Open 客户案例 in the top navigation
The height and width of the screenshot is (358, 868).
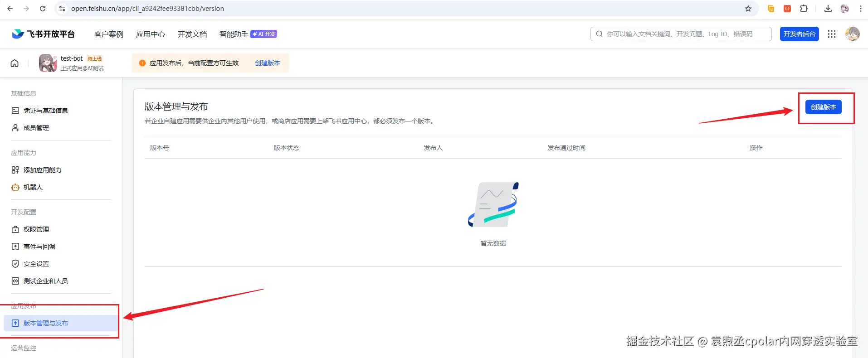point(109,34)
